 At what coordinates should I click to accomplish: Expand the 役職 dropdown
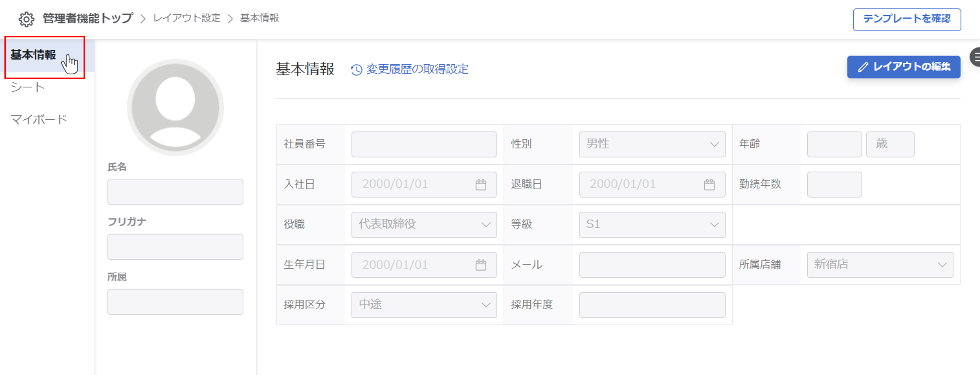tap(424, 225)
